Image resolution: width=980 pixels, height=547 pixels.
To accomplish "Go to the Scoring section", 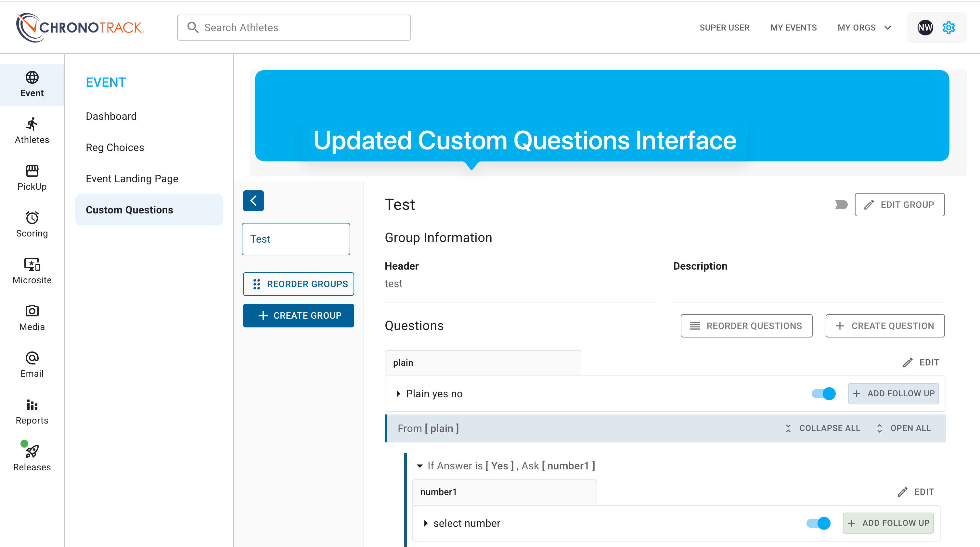I will (32, 224).
